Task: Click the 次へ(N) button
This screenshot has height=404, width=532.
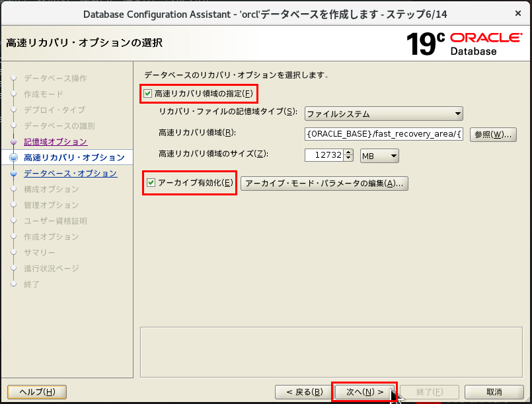Action: click(363, 391)
